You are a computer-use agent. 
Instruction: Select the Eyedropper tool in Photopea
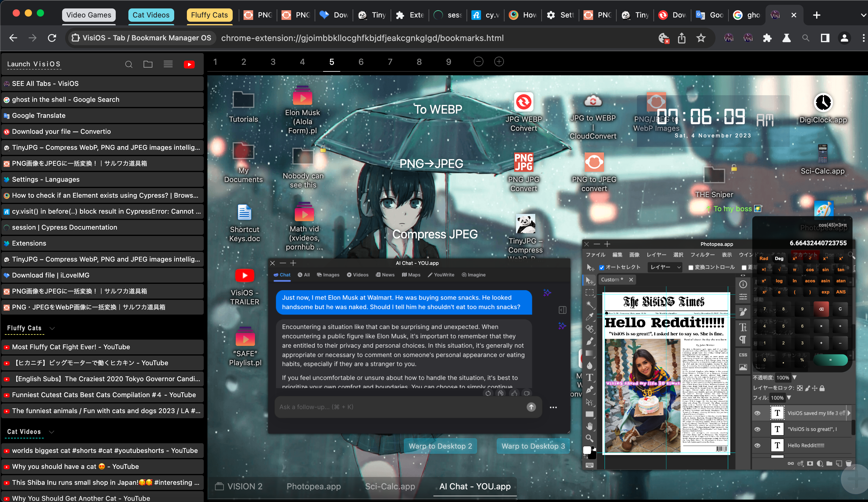click(590, 316)
